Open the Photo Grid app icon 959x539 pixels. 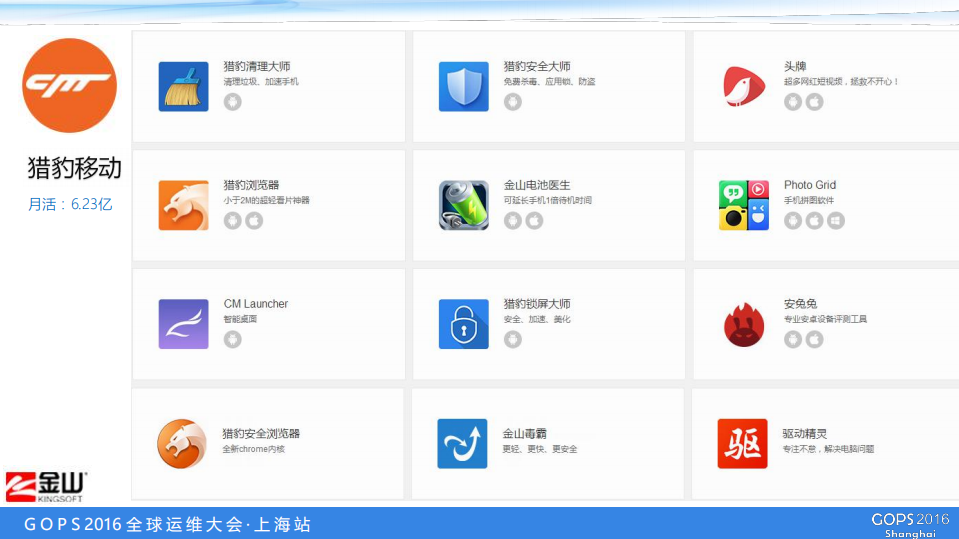[x=744, y=205]
